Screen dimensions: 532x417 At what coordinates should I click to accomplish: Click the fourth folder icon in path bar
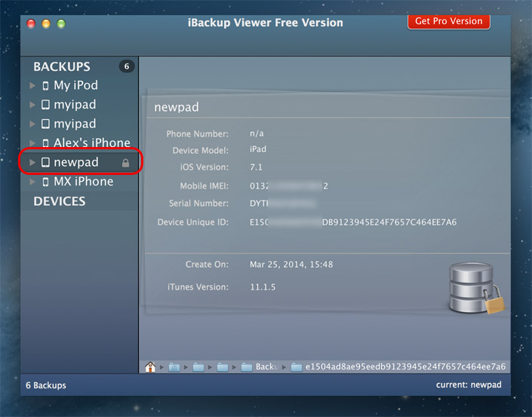(x=246, y=367)
